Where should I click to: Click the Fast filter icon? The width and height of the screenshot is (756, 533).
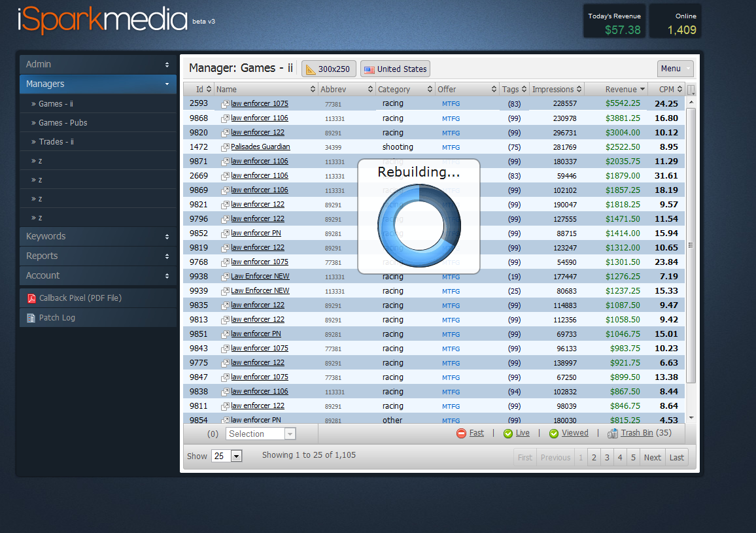coord(459,433)
